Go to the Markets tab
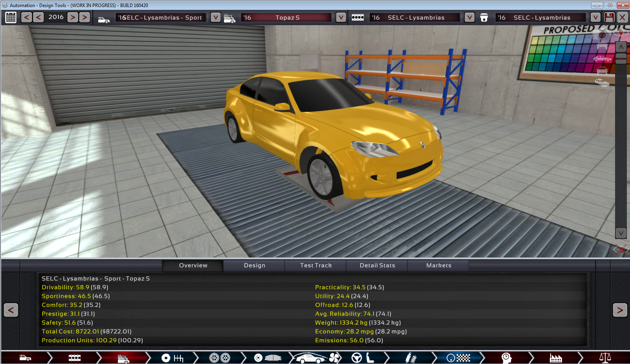Screen dimensions: 630x364 tap(439, 265)
